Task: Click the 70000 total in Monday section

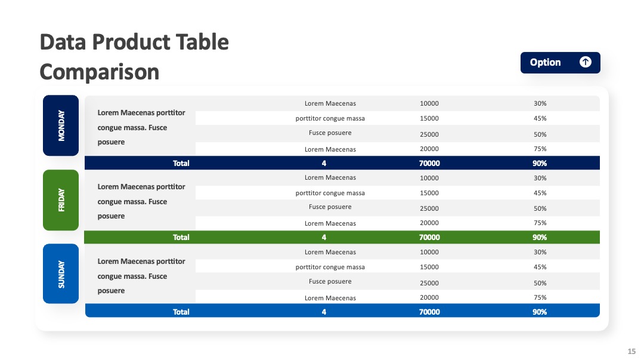Action: coord(429,163)
